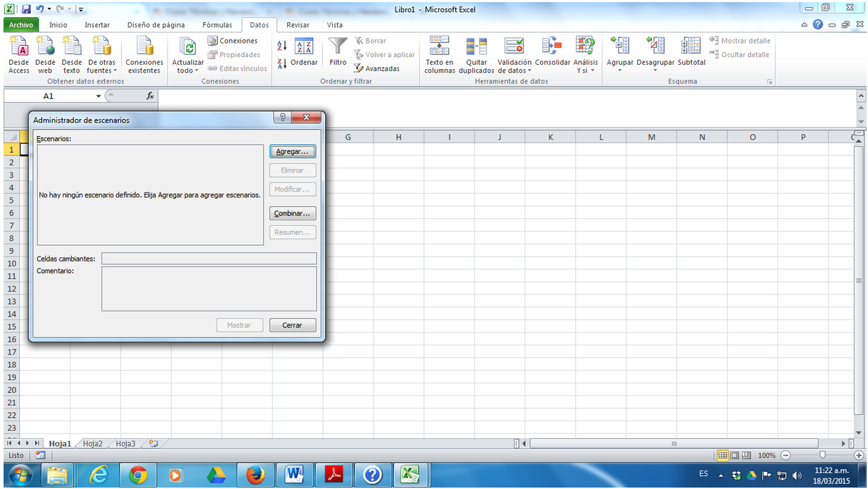Undo the last action
Image resolution: width=868 pixels, height=489 pixels.
[x=41, y=9]
